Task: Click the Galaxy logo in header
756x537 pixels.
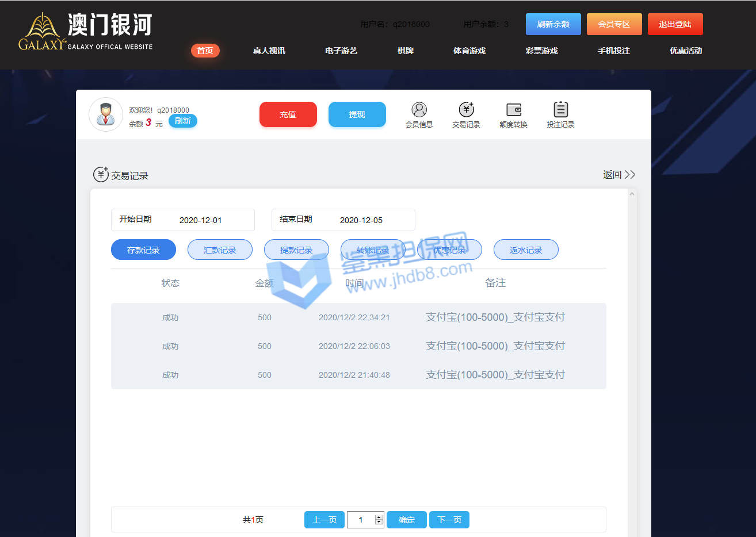Action: [x=85, y=32]
